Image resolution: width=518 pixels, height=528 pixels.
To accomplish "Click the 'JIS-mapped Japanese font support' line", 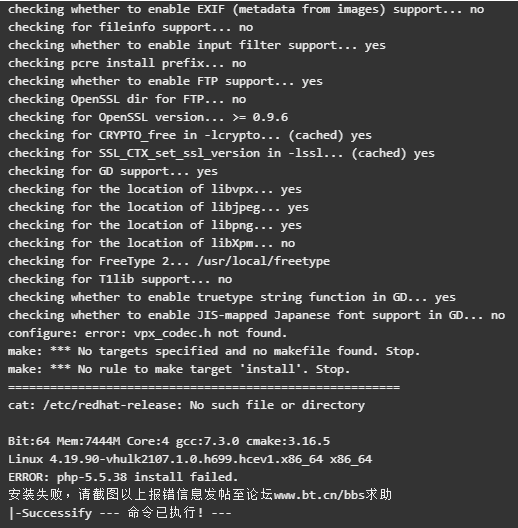I will (256, 315).
